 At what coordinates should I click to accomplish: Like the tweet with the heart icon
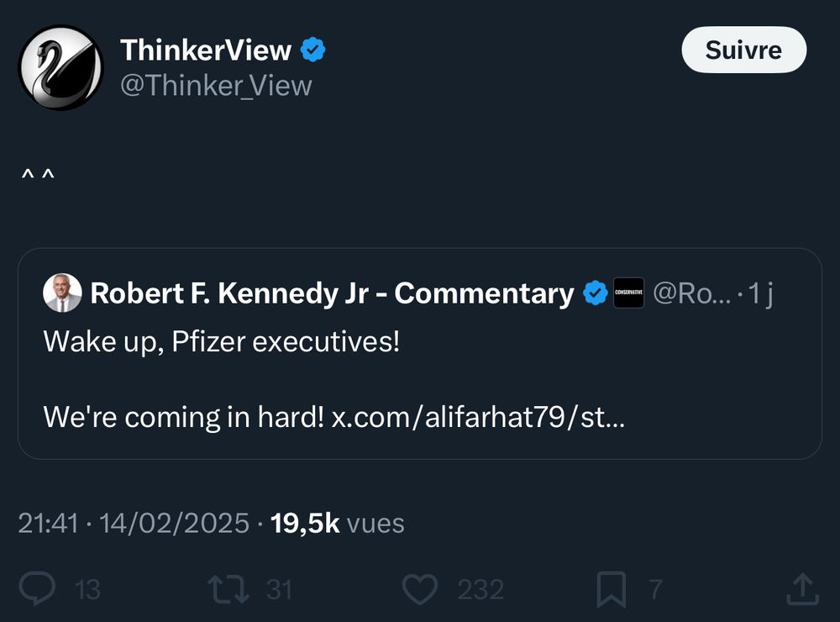(421, 589)
